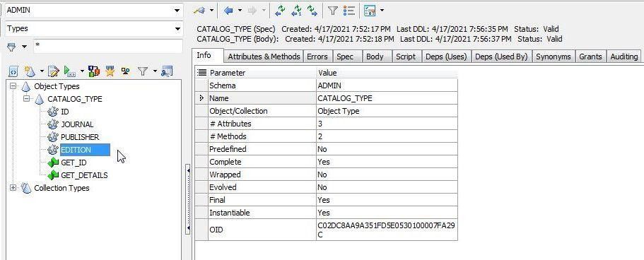Open the types toolbar funnel dropdown arrow
The width and height of the screenshot is (644, 260).
pos(155,72)
